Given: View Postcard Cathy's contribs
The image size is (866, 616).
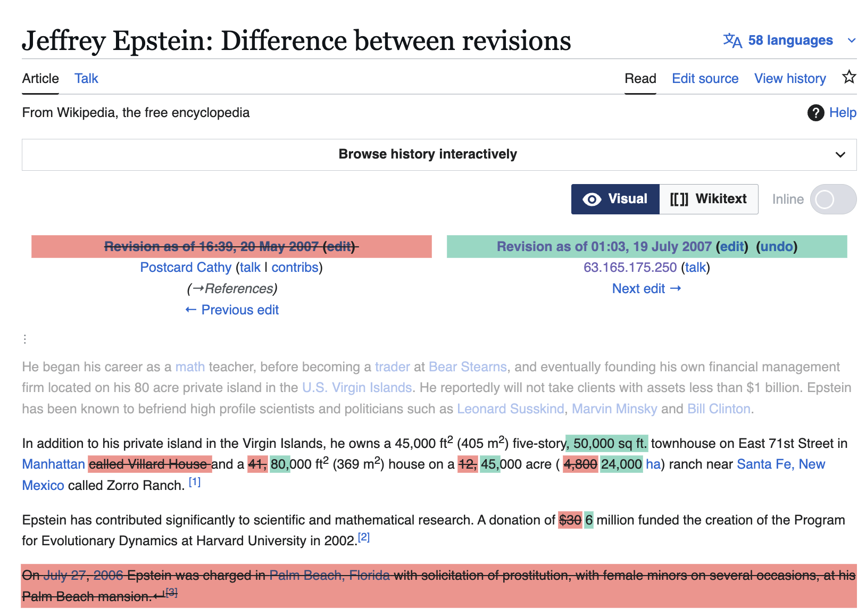Looking at the screenshot, I should coord(295,268).
